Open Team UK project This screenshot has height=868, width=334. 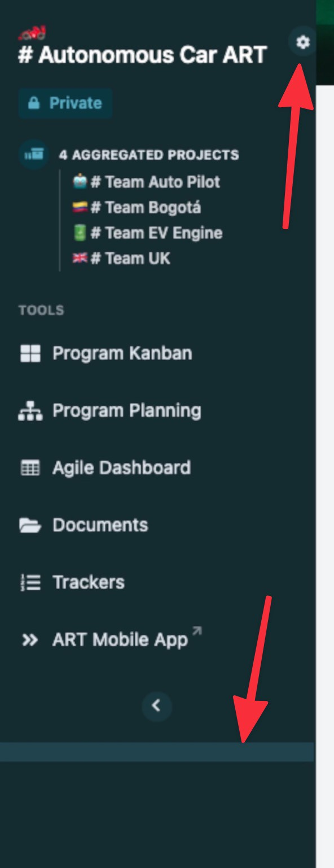click(121, 258)
